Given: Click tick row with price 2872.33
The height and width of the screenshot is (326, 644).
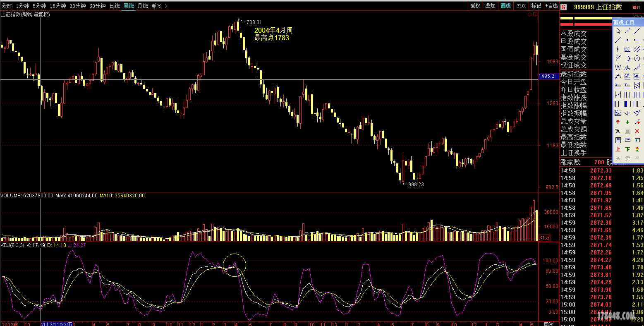Looking at the screenshot, I should [602, 170].
